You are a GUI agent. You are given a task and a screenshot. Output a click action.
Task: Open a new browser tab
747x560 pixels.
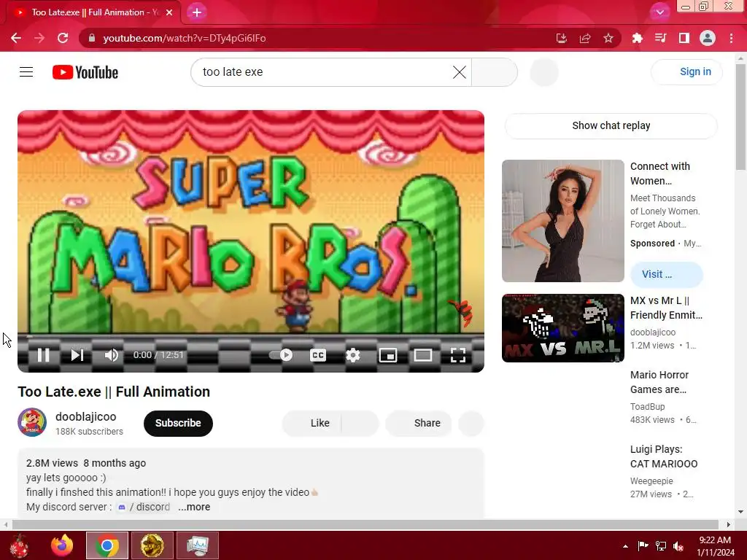(197, 12)
